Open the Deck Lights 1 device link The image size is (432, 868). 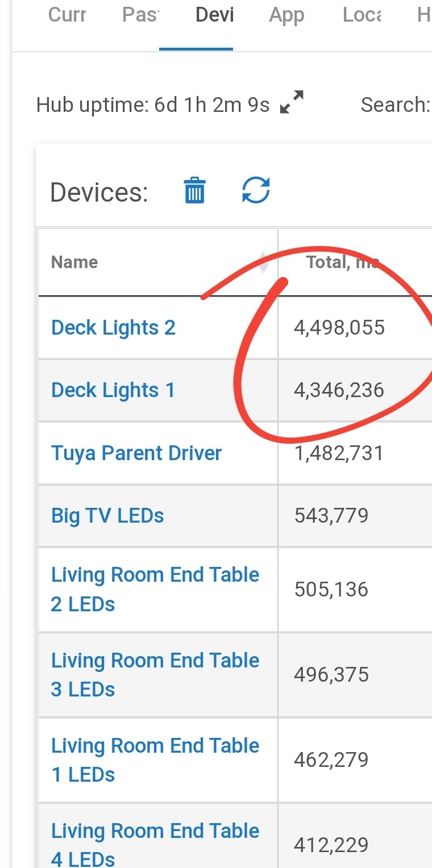(113, 390)
